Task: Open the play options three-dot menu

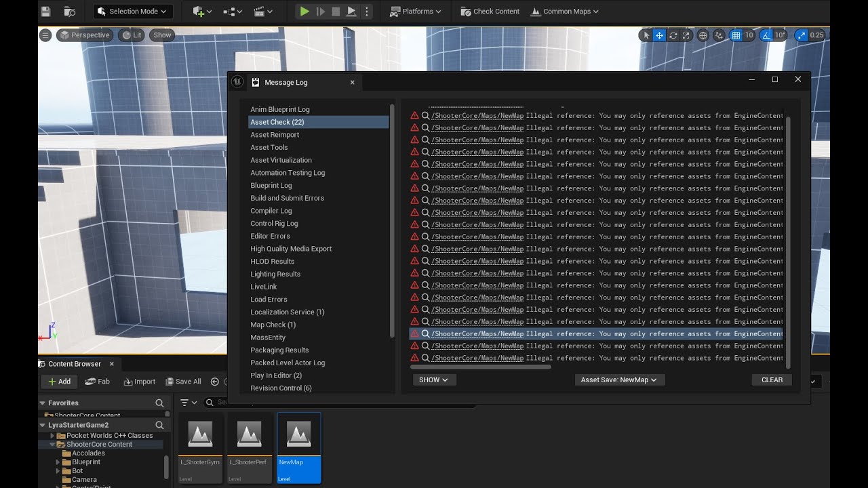Action: click(367, 12)
